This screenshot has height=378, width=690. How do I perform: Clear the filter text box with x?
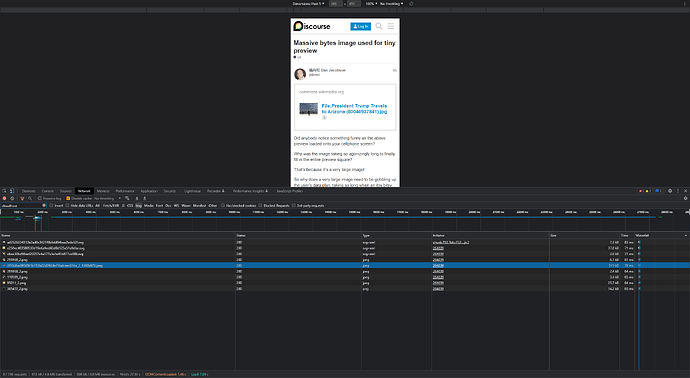(x=44, y=206)
